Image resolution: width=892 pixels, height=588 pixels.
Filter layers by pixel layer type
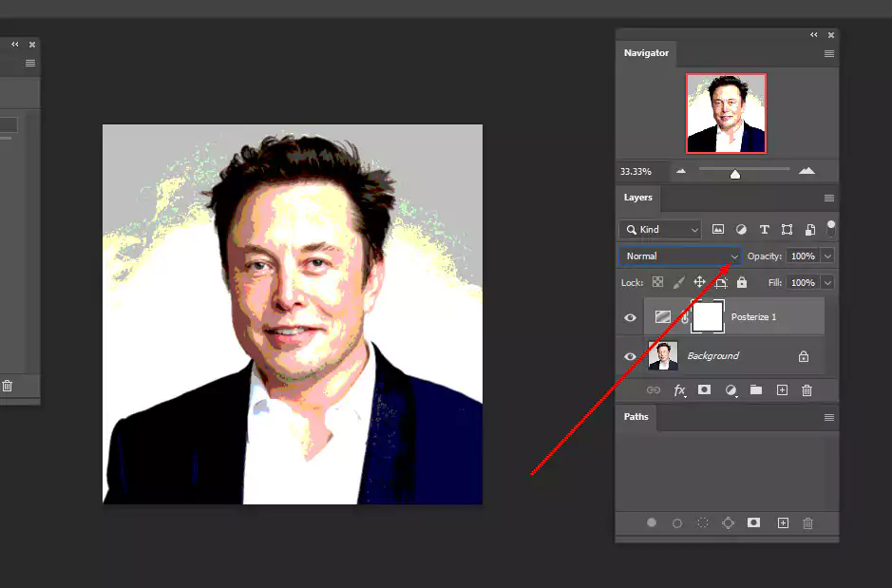[718, 229]
